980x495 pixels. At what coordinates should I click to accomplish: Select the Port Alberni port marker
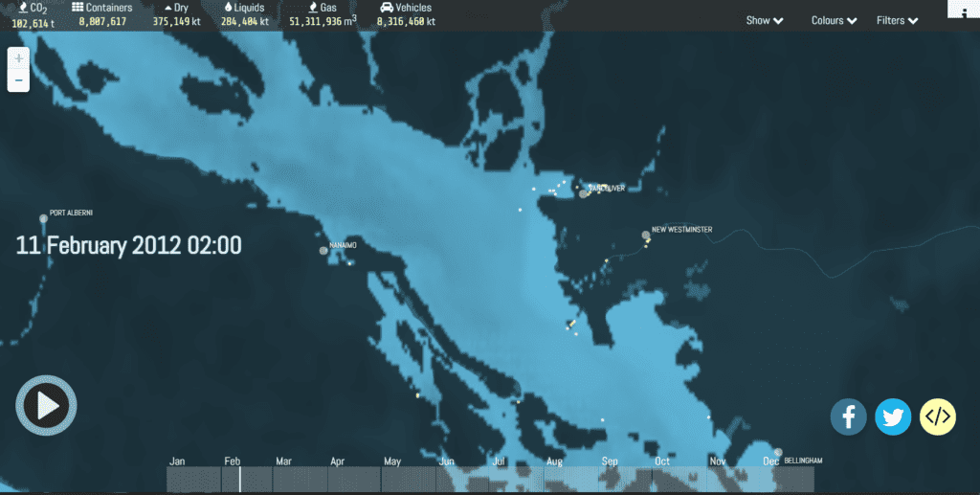tap(44, 218)
